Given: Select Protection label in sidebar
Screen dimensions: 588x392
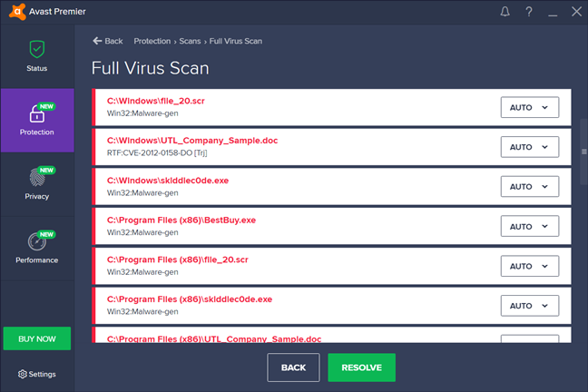Looking at the screenshot, I should pos(36,132).
